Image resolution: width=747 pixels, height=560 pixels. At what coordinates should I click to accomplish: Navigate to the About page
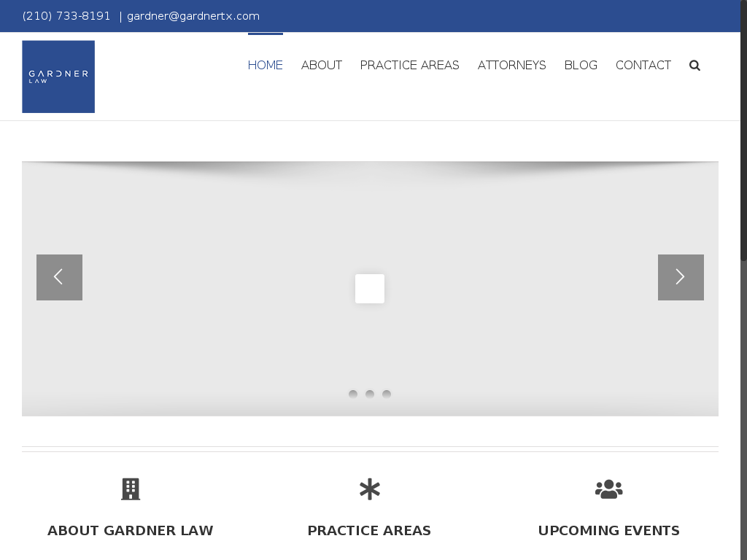tap(322, 66)
